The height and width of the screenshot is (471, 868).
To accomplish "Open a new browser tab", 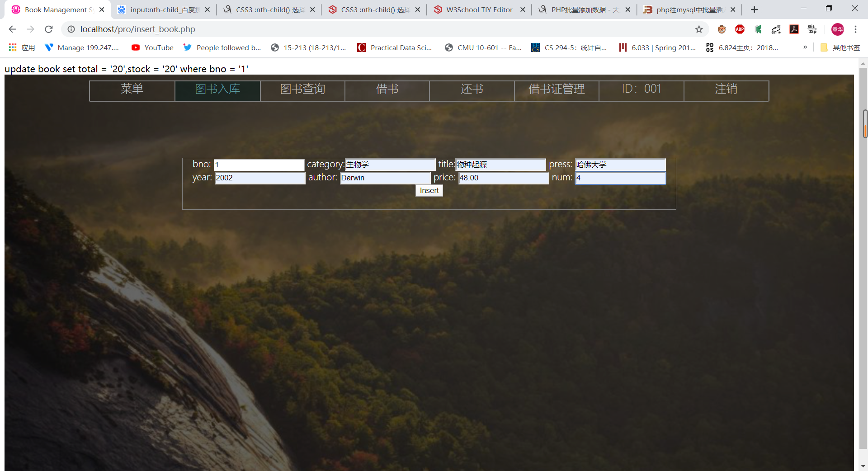I will 754,9.
